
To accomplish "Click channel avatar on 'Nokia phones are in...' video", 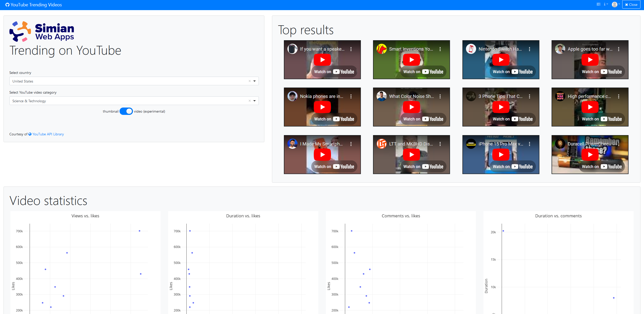I will 292,96.
